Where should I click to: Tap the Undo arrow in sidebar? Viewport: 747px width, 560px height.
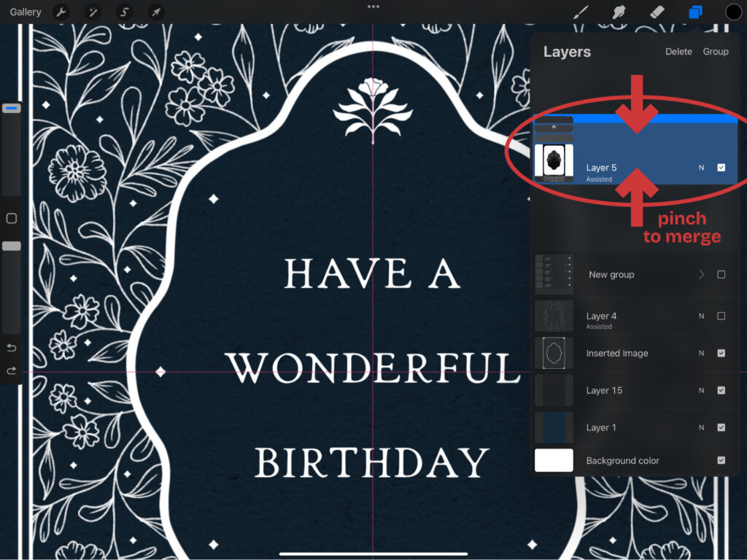[x=12, y=347]
